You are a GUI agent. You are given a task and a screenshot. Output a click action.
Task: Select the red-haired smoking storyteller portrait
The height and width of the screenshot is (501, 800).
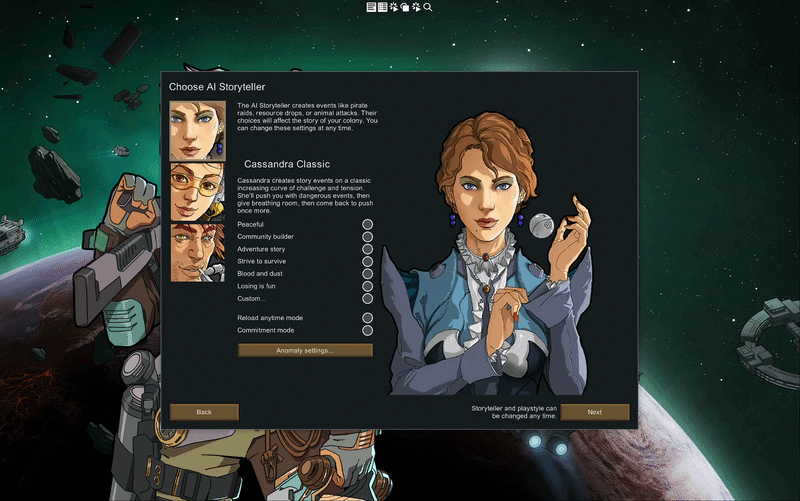[197, 253]
